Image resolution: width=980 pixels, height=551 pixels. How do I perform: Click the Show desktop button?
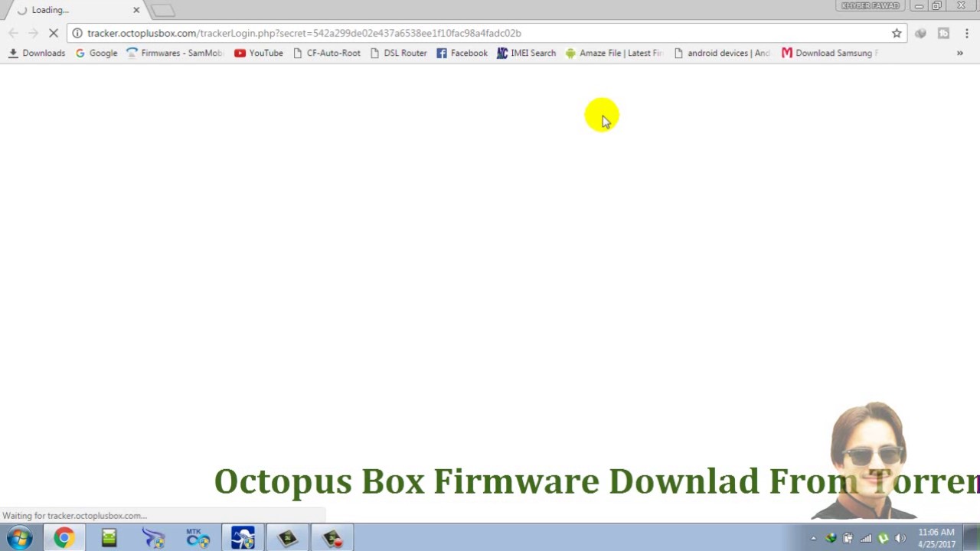[973, 538]
